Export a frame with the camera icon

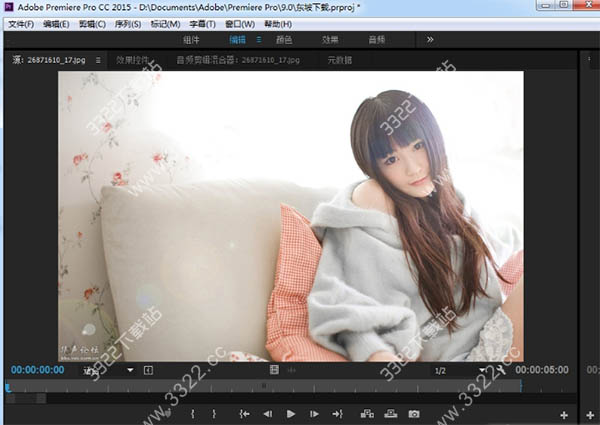414,414
